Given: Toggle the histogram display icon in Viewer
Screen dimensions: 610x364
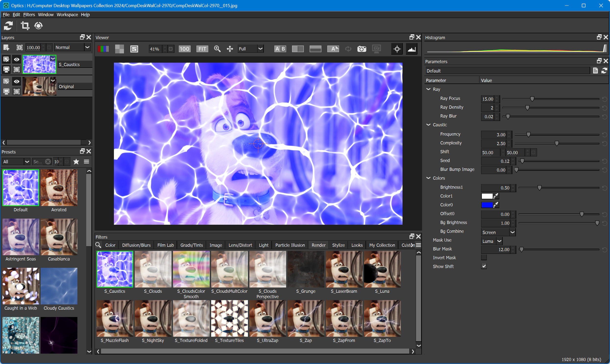Looking at the screenshot, I should click(412, 49).
